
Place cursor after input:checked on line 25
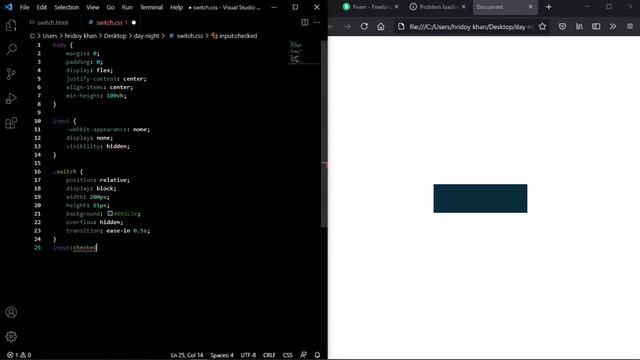(x=97, y=247)
